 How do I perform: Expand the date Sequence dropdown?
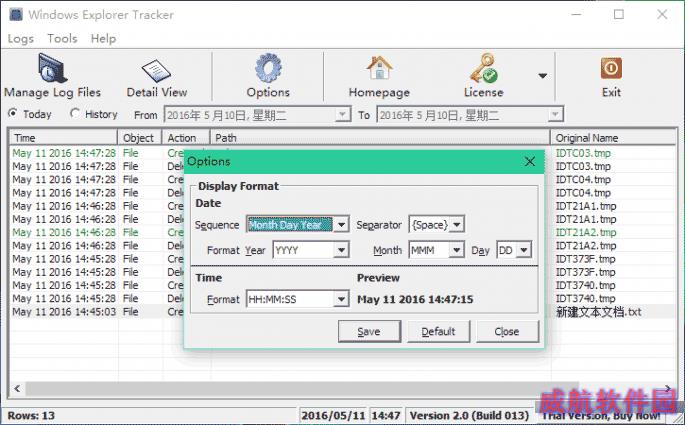click(342, 225)
